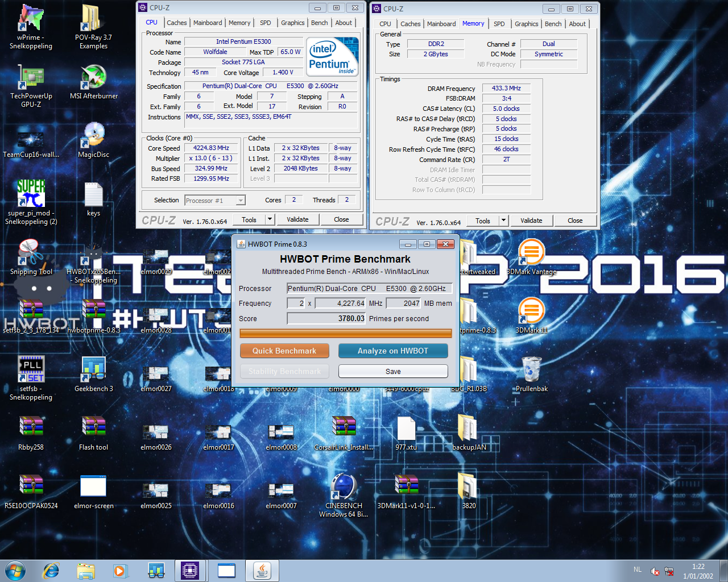Click Close in the right CPU-Z window

click(x=575, y=221)
